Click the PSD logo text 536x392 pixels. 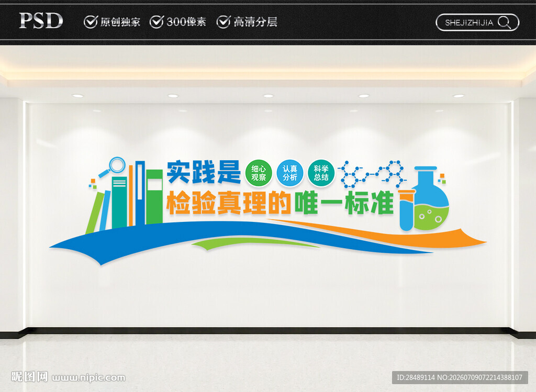tap(41, 20)
